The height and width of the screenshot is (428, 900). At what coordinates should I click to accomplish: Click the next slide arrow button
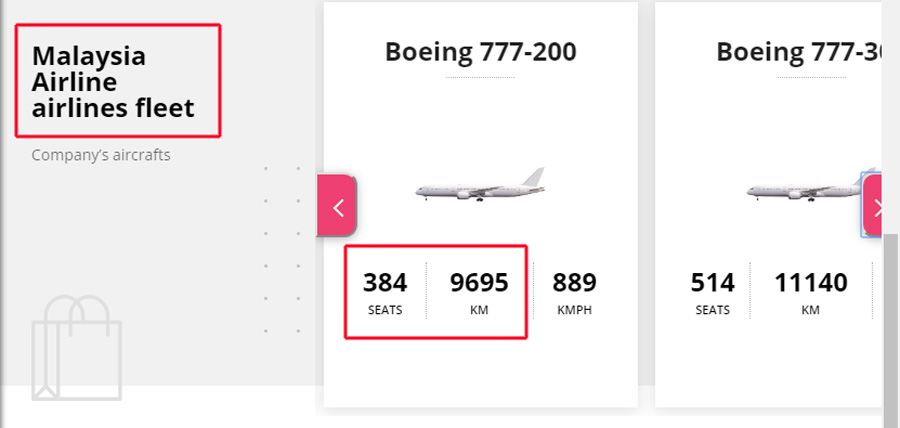pyautogui.click(x=873, y=206)
